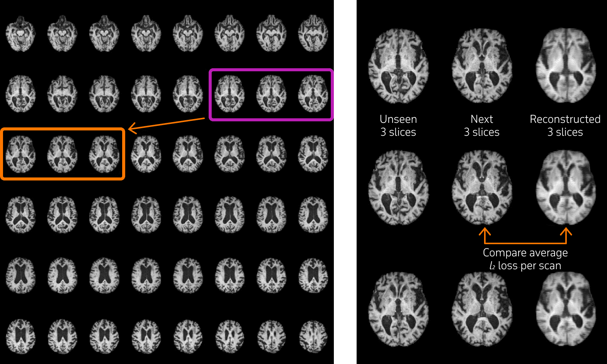
Task: Select middle-row slice under Reconstructed label
Action: (566, 187)
